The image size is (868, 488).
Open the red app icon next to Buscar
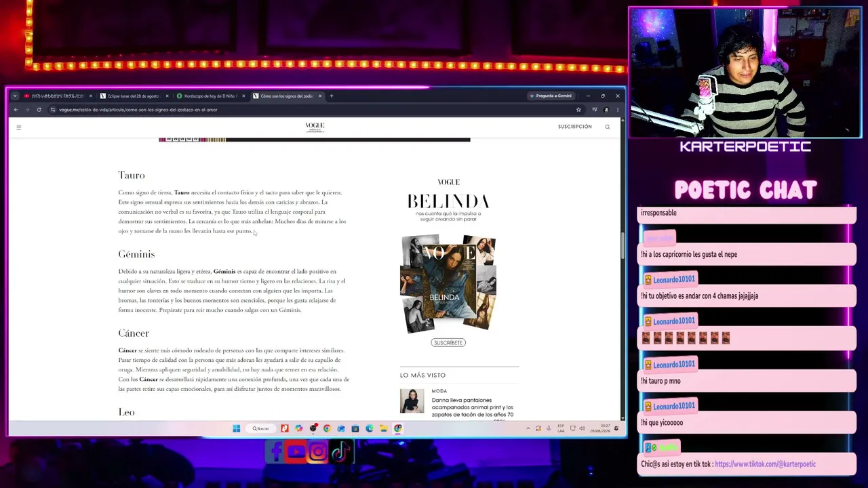[x=284, y=428]
